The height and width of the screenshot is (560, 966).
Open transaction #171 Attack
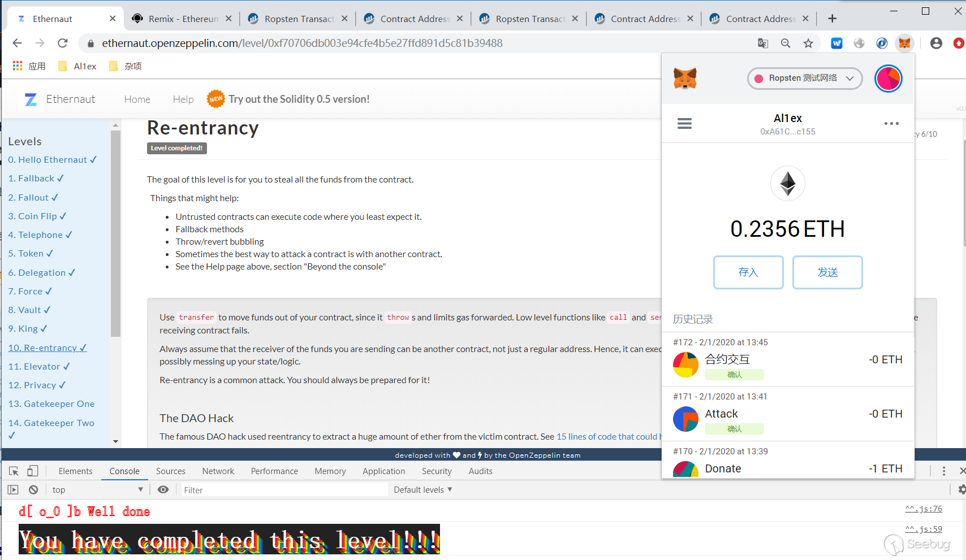tap(788, 414)
